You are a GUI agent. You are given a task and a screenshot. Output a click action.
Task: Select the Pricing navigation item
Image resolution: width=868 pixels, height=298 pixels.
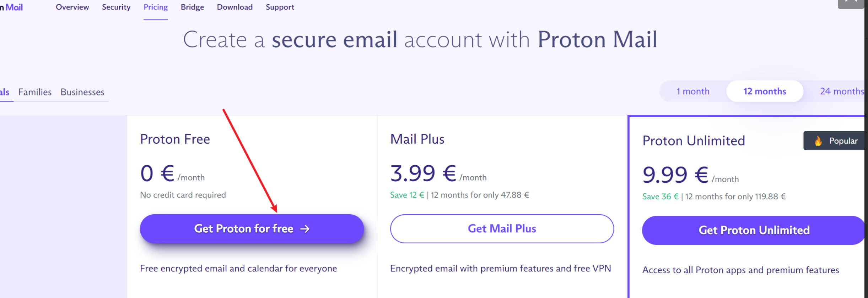tap(156, 7)
